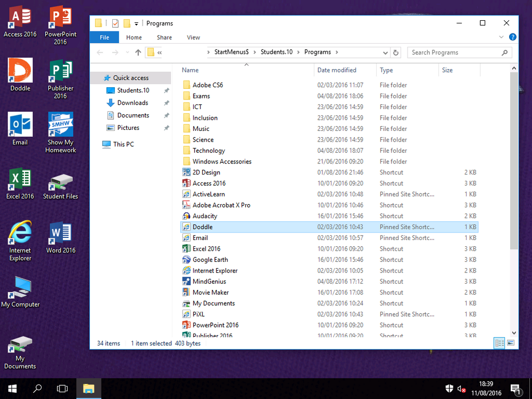532x399 pixels.
Task: Open PowerPoint 2016 desktop shortcut
Action: pyautogui.click(x=61, y=25)
